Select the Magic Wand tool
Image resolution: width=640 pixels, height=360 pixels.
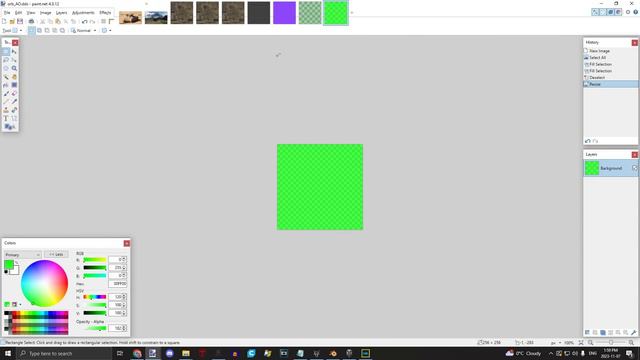coord(6,77)
